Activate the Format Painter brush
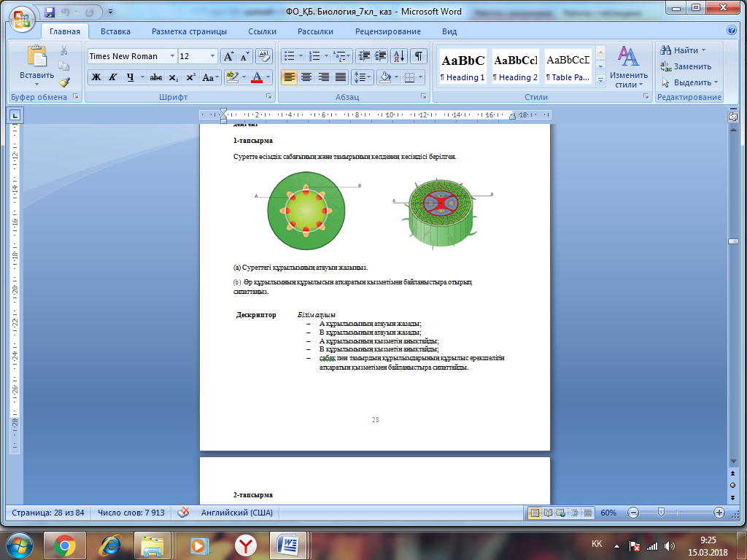 (x=64, y=82)
